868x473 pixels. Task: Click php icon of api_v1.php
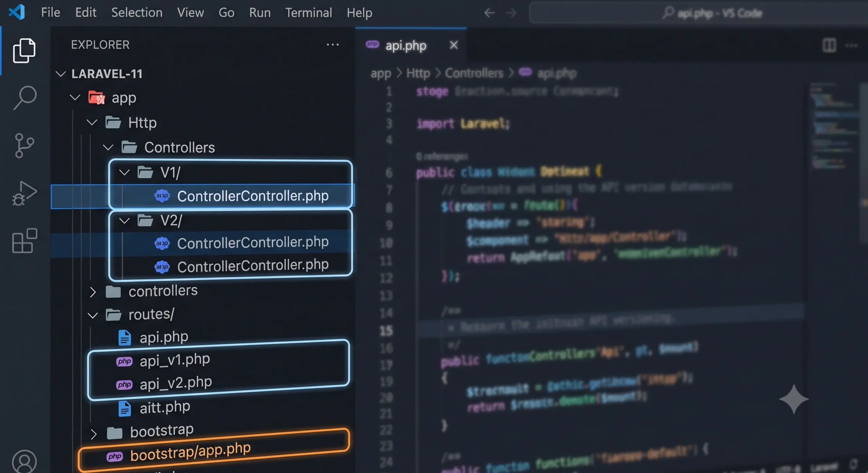(124, 362)
